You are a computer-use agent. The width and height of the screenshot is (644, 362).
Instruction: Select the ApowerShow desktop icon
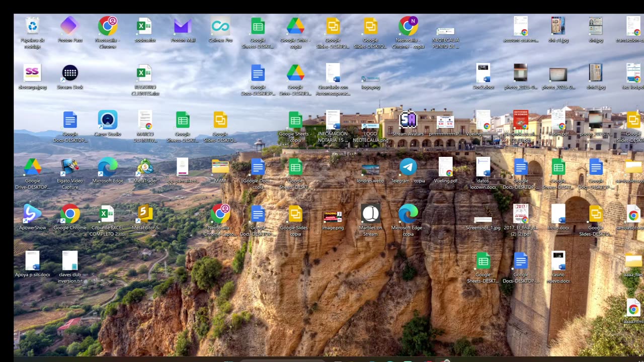pyautogui.click(x=32, y=214)
